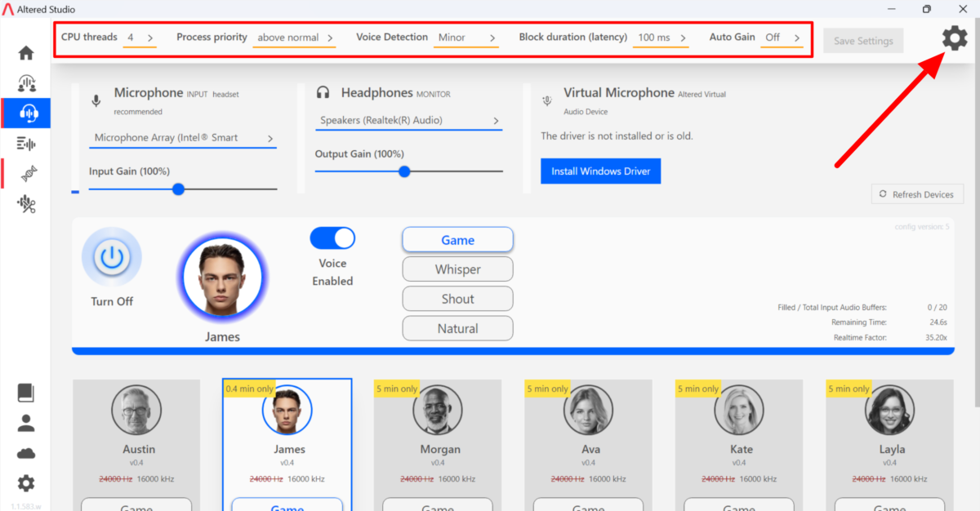Click the large gear settings icon top right
This screenshot has width=980, height=511.
[x=955, y=39]
